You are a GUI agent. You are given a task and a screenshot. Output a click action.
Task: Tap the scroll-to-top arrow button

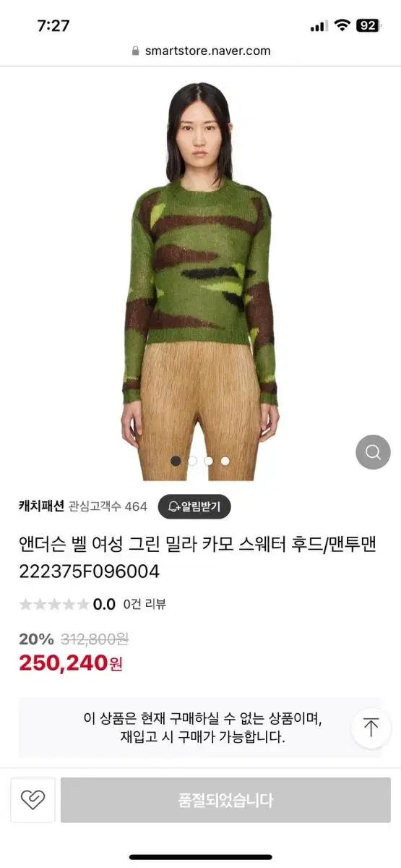click(371, 728)
